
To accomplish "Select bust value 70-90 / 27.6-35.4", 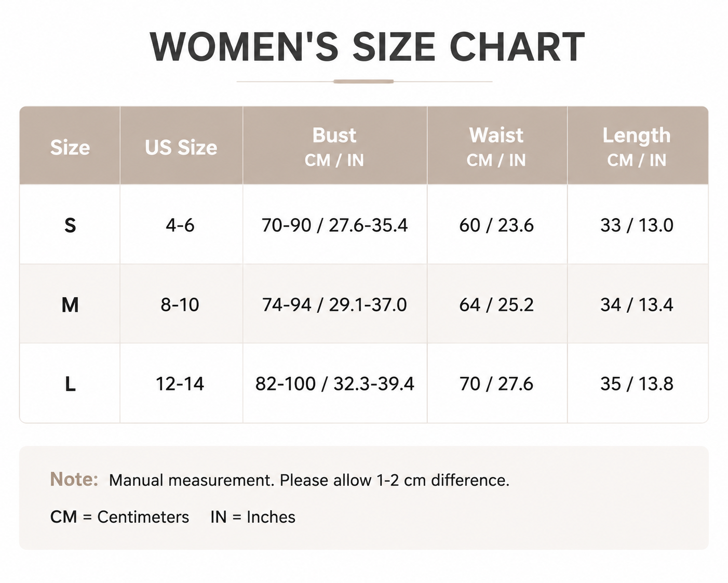I will [x=334, y=226].
